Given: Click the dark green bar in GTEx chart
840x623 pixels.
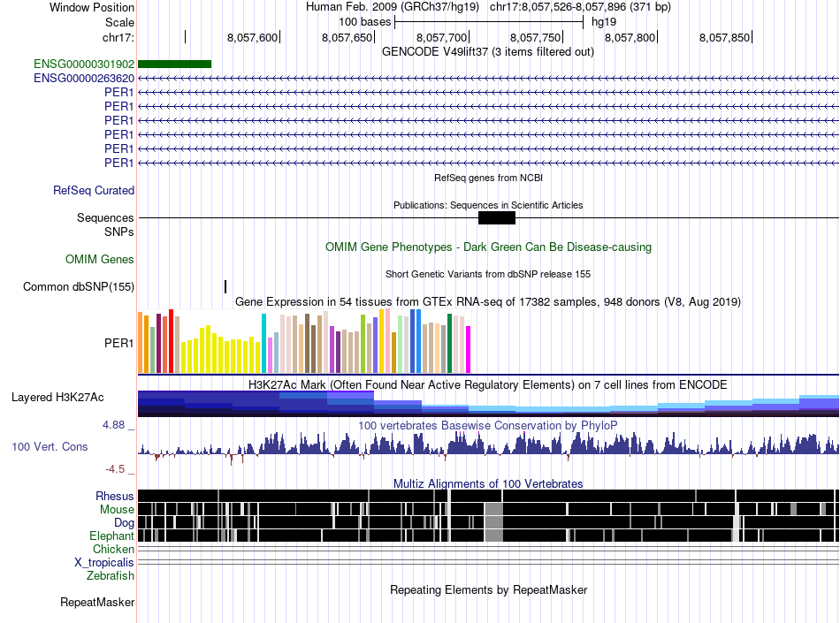Looking at the screenshot, I should [x=450, y=343].
